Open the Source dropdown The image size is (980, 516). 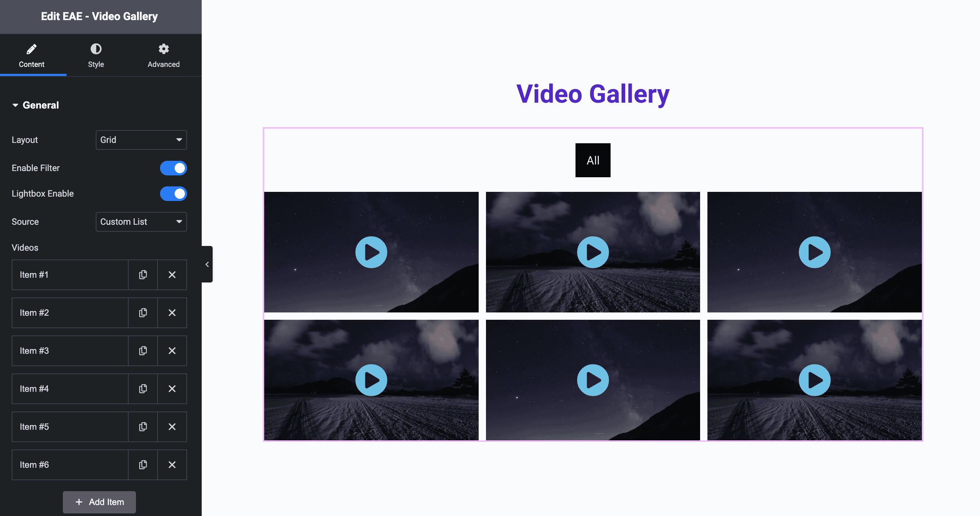coord(140,221)
